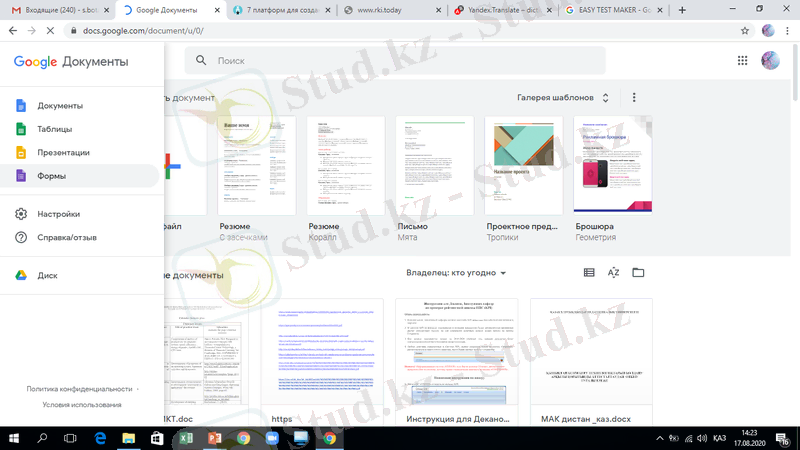Open the template section three-dot menu
The height and width of the screenshot is (450, 800).
click(x=634, y=97)
